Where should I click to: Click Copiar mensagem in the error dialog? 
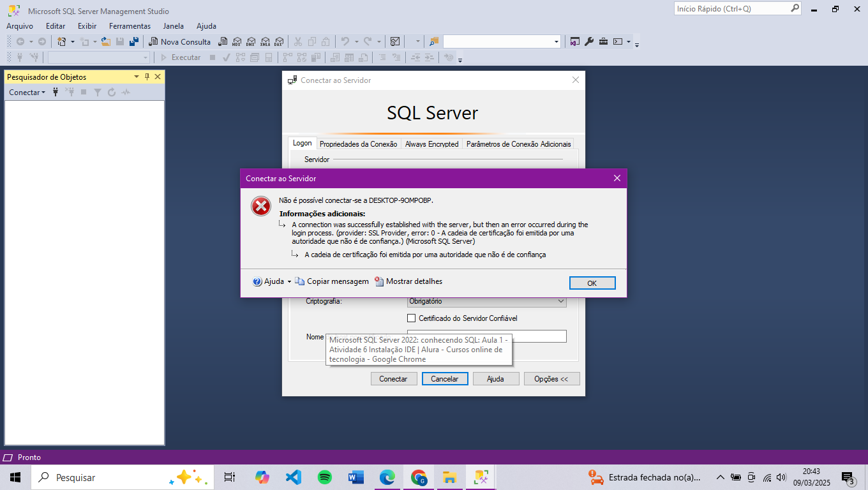pyautogui.click(x=332, y=281)
